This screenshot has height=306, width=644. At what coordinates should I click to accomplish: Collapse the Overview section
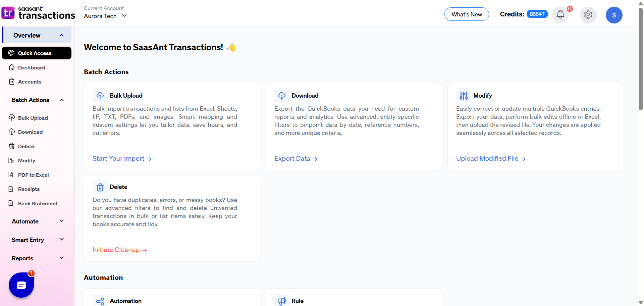(62, 35)
